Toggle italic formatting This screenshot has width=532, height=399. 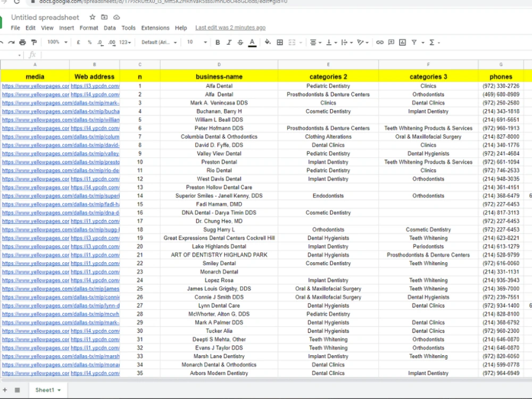(x=229, y=43)
